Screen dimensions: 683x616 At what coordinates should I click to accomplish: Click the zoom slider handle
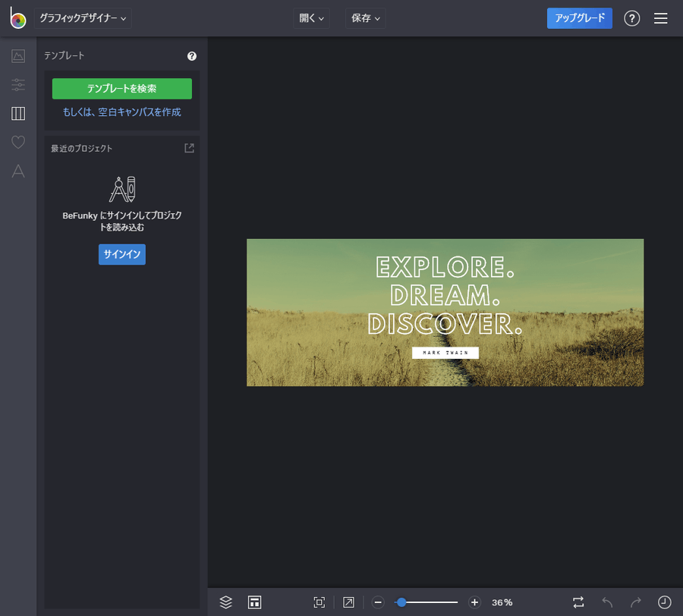click(401, 602)
